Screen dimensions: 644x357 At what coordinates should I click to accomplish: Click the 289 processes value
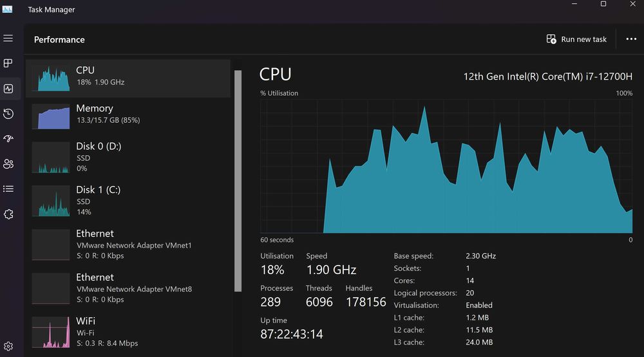point(270,302)
